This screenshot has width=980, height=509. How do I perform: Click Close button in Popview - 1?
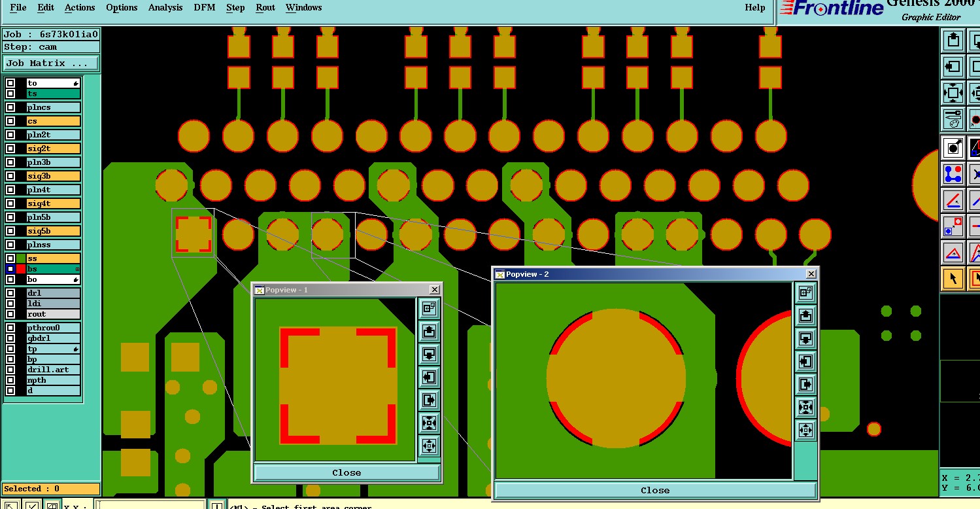346,472
